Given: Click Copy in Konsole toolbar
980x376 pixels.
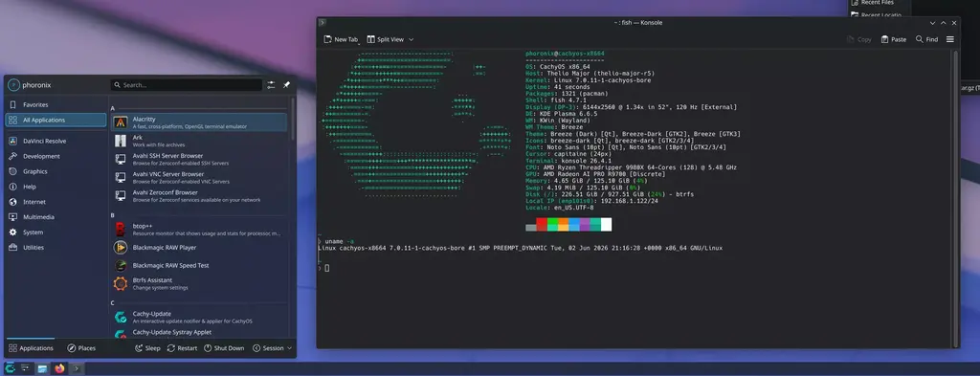Looking at the screenshot, I should [x=858, y=39].
